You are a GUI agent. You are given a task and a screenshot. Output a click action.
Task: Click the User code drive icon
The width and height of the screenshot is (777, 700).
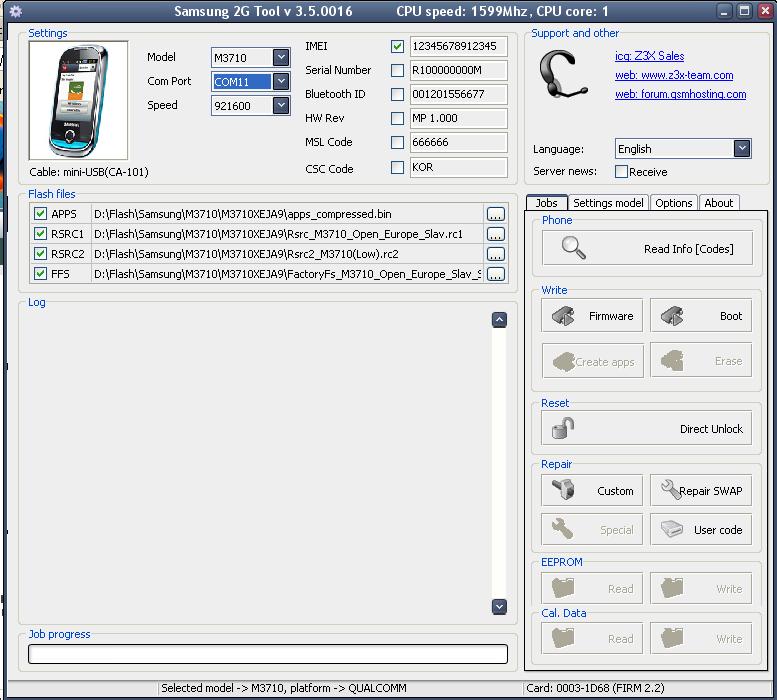[x=672, y=529]
